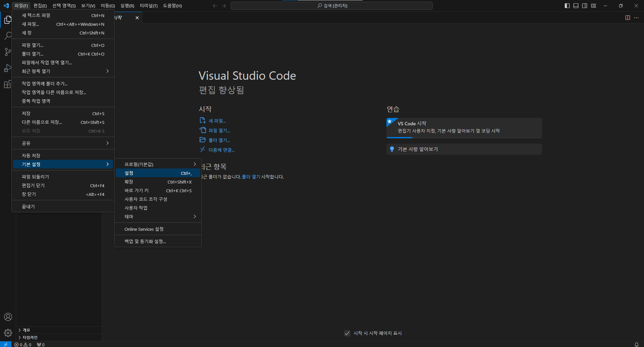The image size is (644, 347).
Task: Expand the 타임라인 section in sidebar
Action: [59, 338]
